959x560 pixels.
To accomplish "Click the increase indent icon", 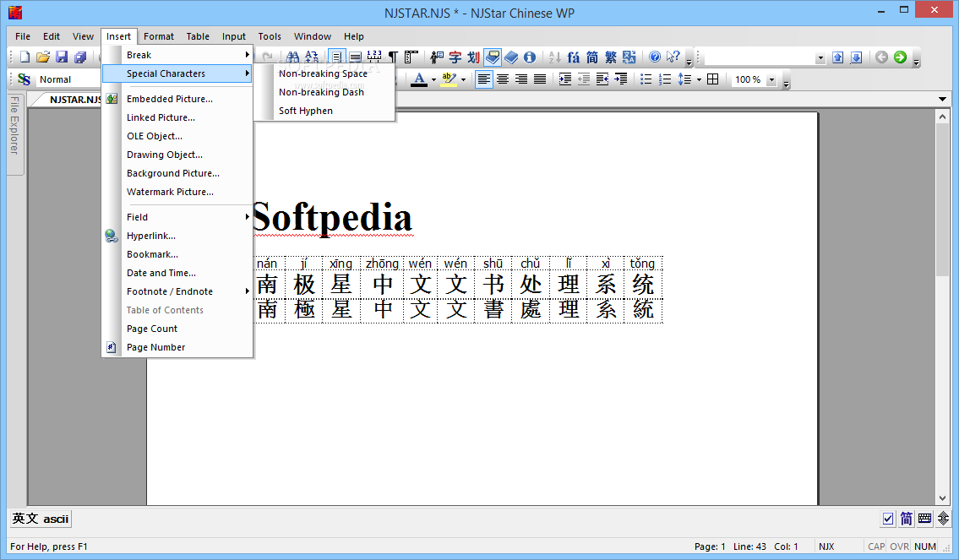I will tap(565, 79).
